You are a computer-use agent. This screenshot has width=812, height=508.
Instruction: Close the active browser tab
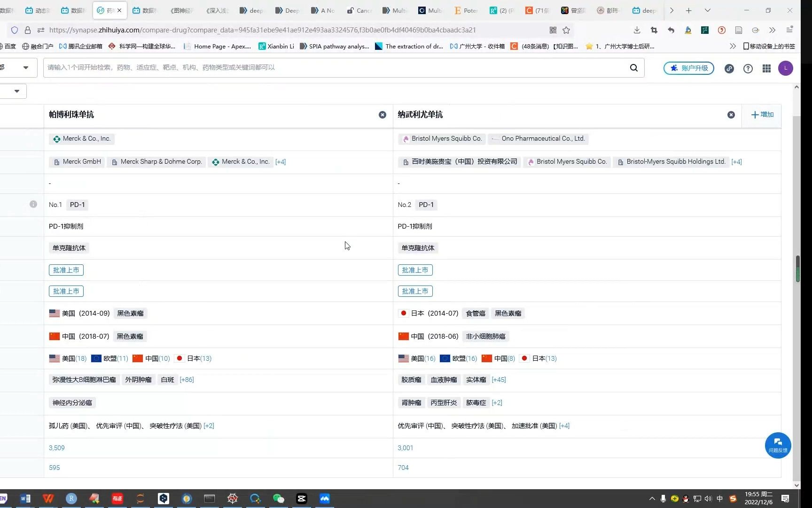[x=119, y=10]
